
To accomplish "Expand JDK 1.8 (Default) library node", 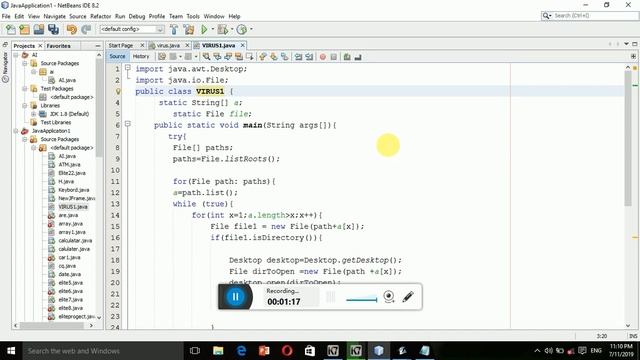I will pyautogui.click(x=34, y=114).
